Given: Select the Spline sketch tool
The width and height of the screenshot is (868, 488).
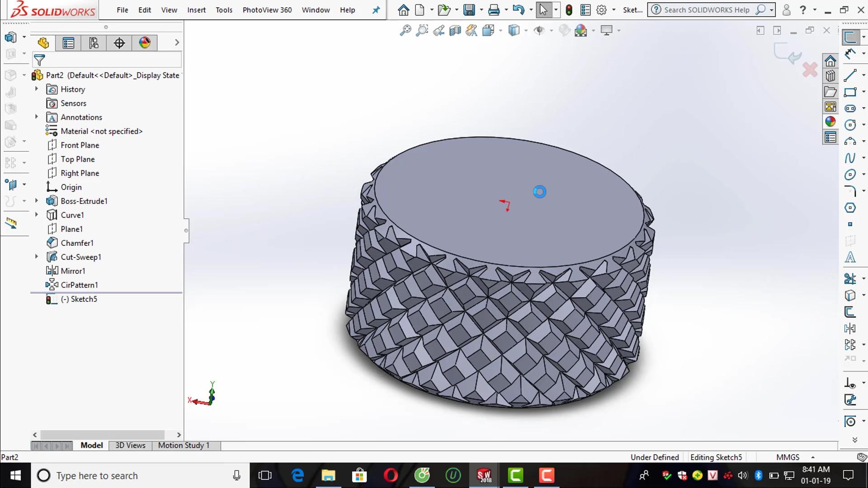Looking at the screenshot, I should coord(850,158).
